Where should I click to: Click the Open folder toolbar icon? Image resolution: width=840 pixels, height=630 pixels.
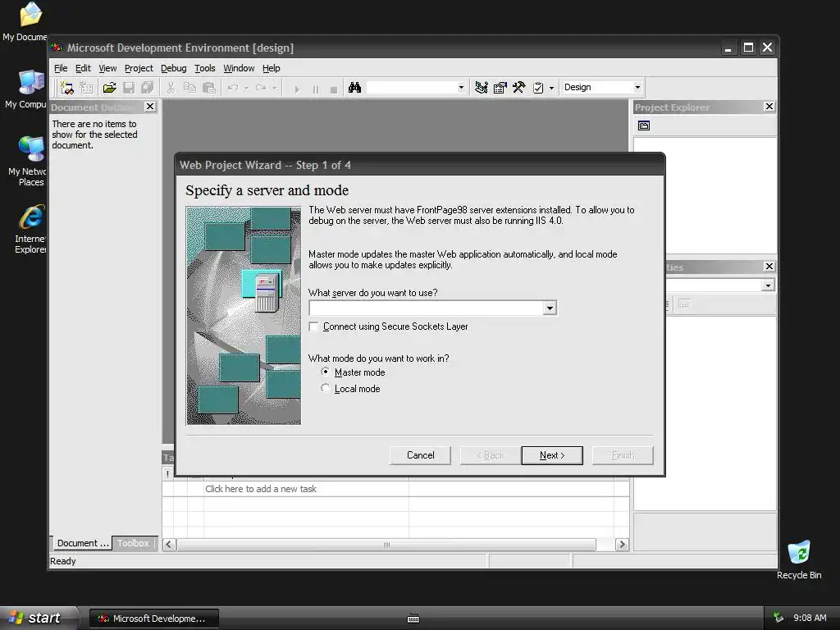(x=109, y=88)
